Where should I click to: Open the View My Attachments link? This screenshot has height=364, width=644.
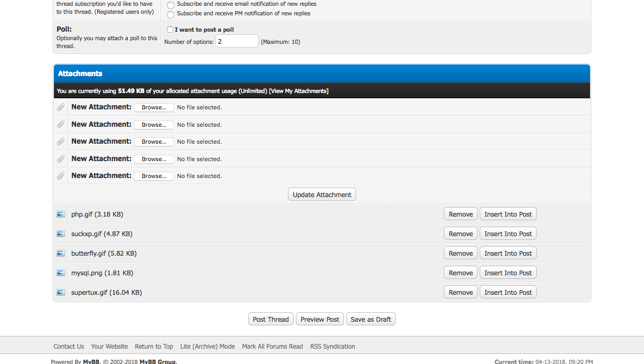tap(298, 91)
